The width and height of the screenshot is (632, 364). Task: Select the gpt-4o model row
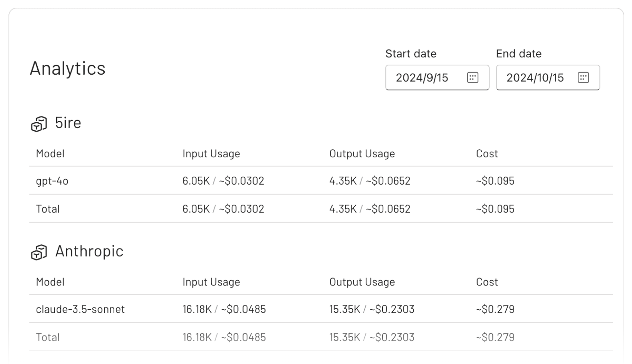[x=52, y=181]
